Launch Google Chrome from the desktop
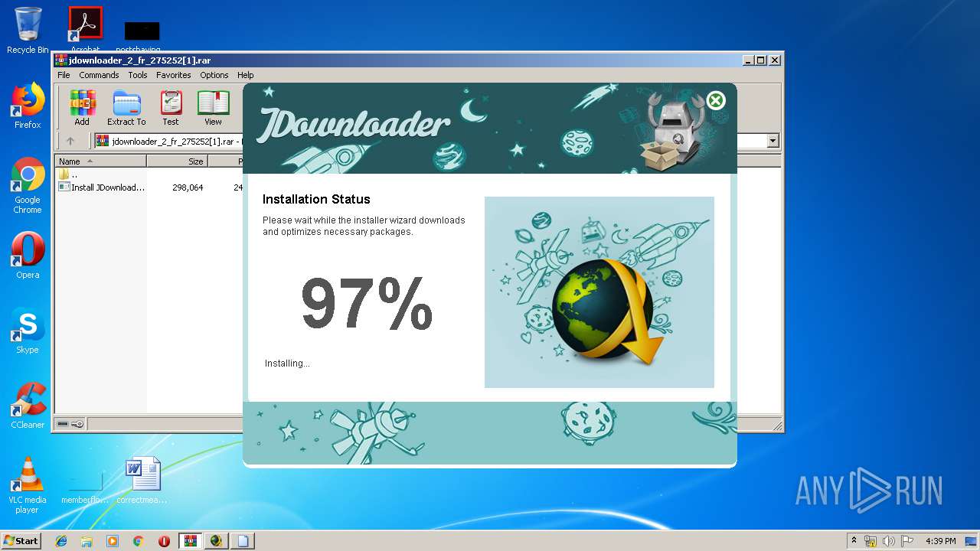The image size is (980, 551). coord(28,186)
